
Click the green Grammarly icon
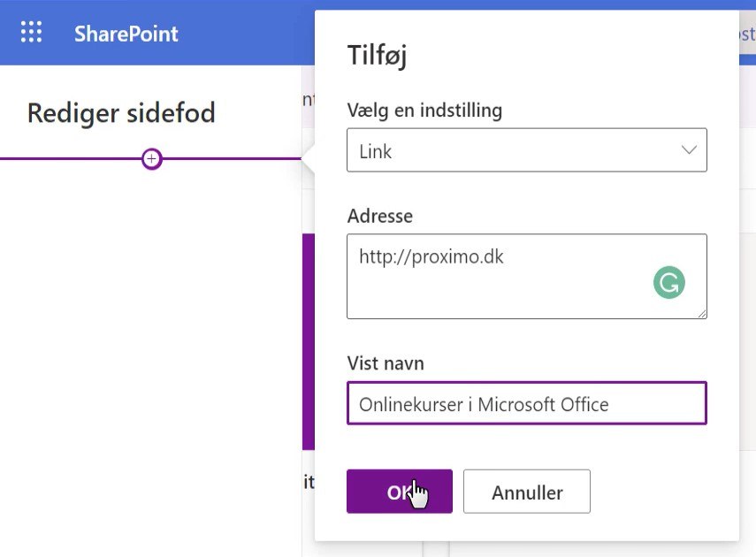pyautogui.click(x=669, y=283)
